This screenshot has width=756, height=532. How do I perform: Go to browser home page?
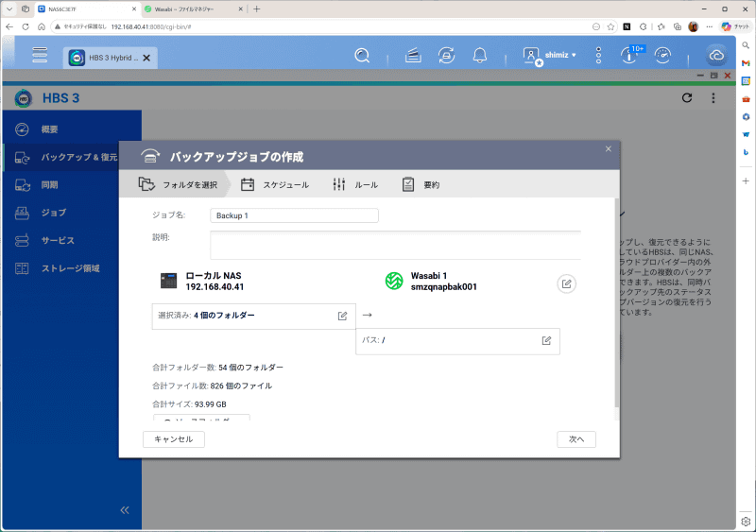tap(42, 27)
